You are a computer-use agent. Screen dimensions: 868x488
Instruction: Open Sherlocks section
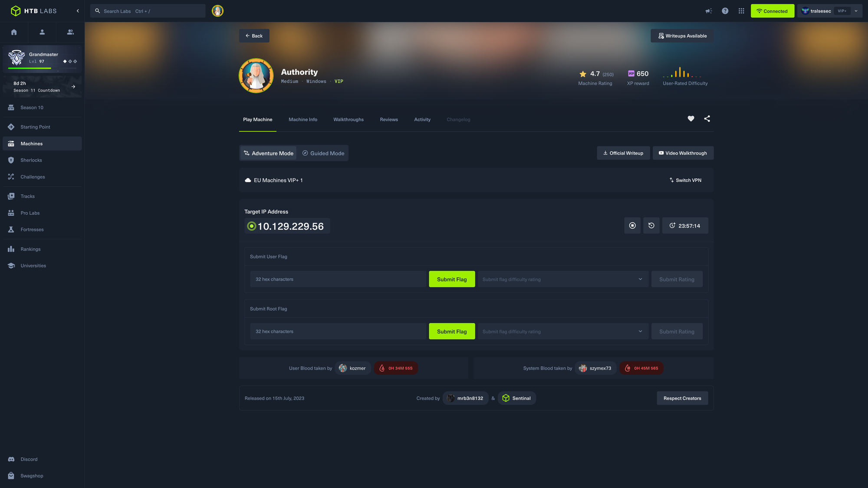(42, 160)
